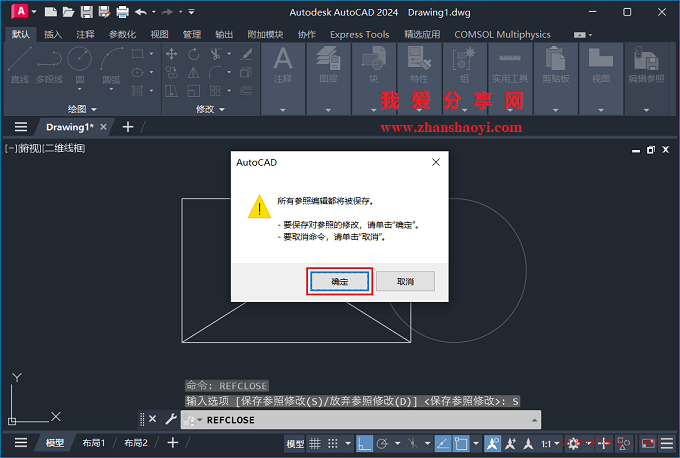Viewport: 680px width, 458px height.
Task: Select the Ellipse draw tool
Action: 137,72
